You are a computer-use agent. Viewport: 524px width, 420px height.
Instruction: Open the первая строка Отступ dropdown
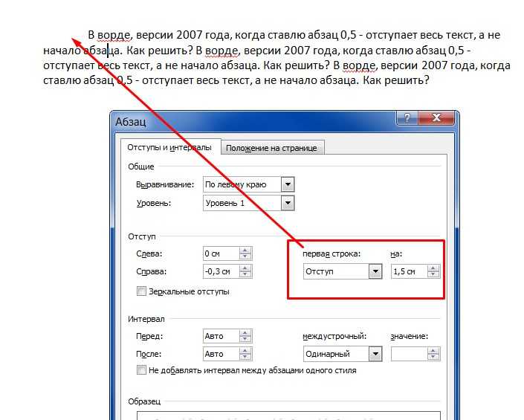click(x=375, y=271)
